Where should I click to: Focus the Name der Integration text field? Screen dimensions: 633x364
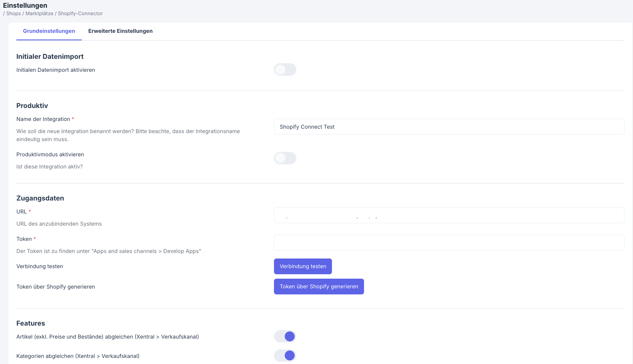click(449, 127)
